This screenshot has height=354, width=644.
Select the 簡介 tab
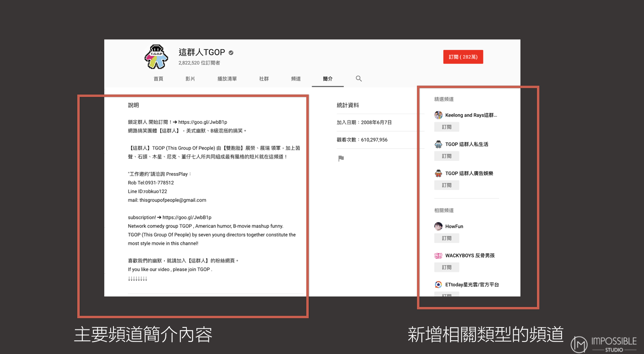pyautogui.click(x=328, y=79)
